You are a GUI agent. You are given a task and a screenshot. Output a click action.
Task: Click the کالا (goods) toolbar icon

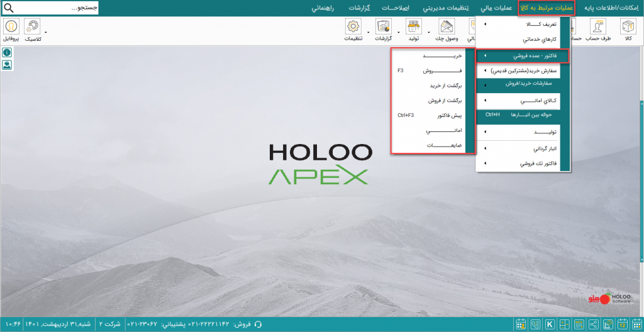(628, 29)
